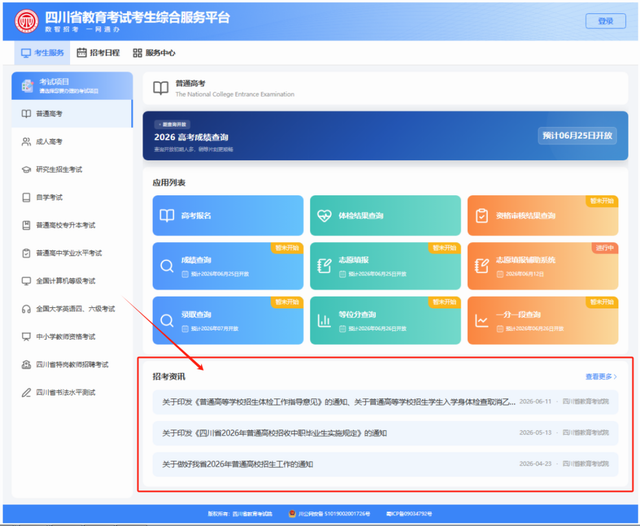640x526 pixels.
Task: Click the icon for 普通高校专升本考试
Action: (x=26, y=225)
